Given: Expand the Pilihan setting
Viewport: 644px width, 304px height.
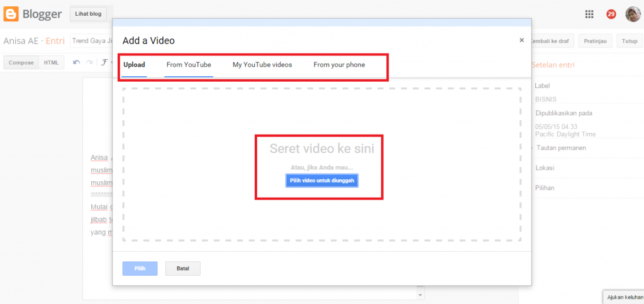Looking at the screenshot, I should [x=545, y=188].
